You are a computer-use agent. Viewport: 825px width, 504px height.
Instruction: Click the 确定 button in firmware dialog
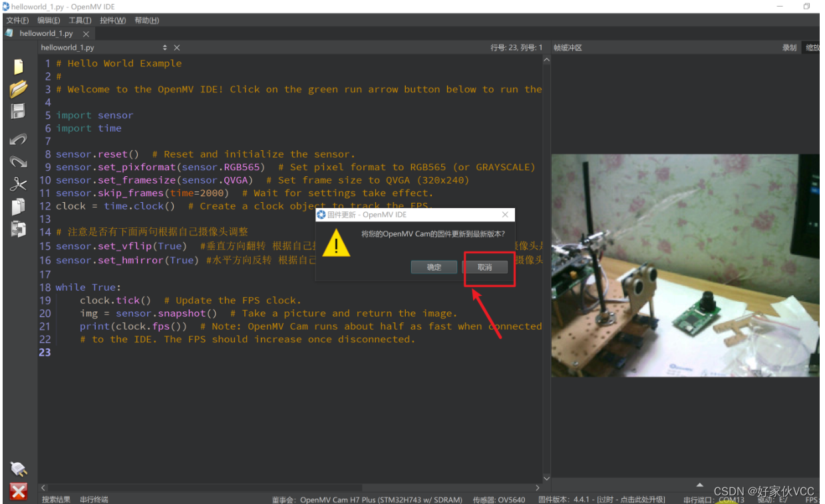point(434,267)
